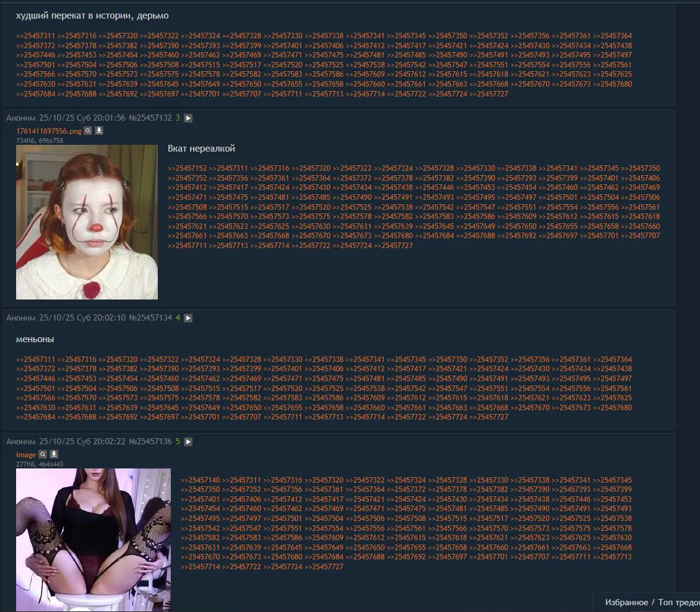Open post menu arrow beside №25457136

click(188, 442)
